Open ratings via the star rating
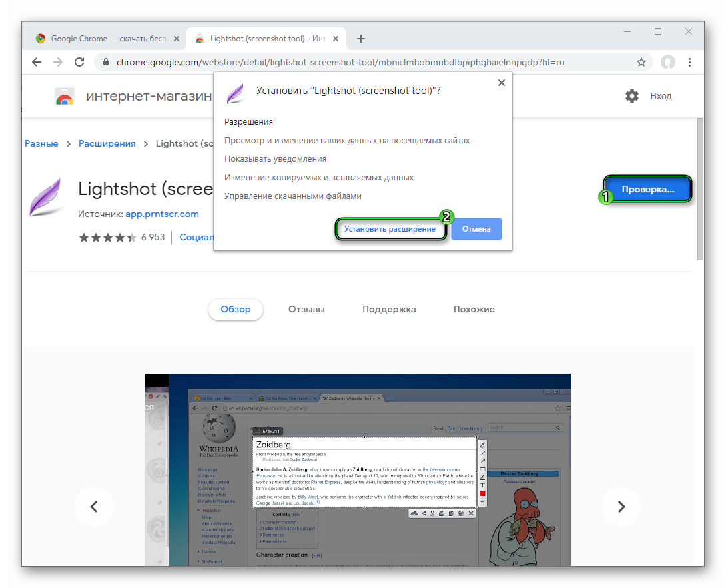726x588 pixels. coord(107,238)
